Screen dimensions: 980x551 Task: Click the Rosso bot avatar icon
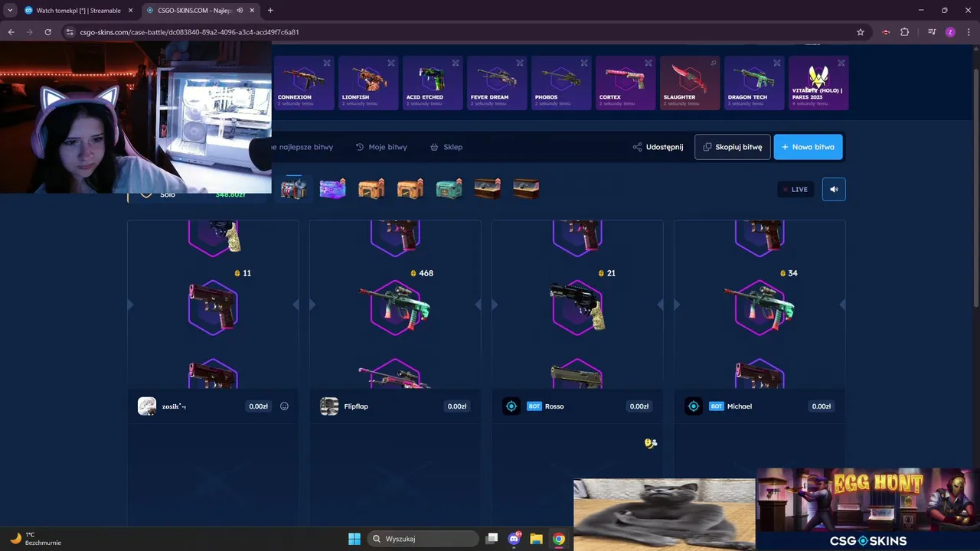coord(511,406)
